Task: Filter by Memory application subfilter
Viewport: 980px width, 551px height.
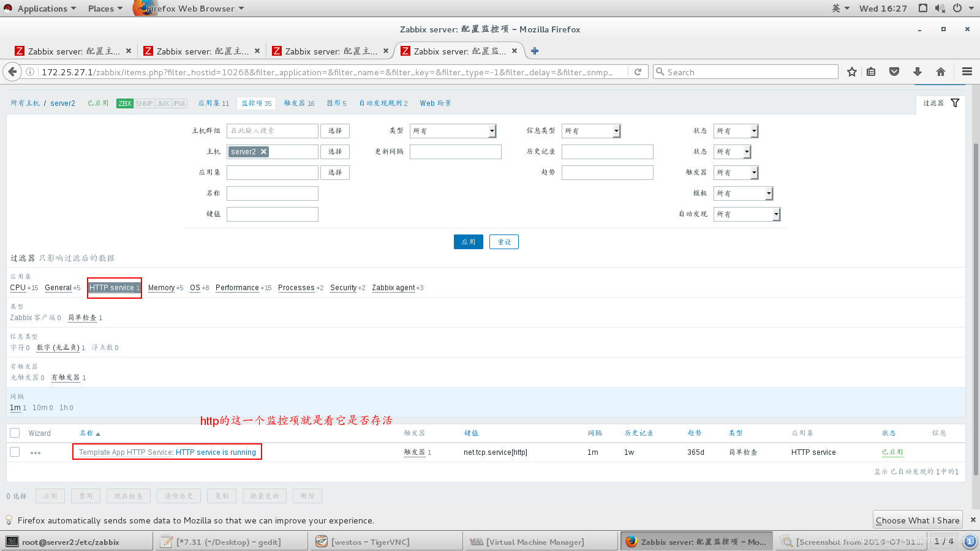Action: pyautogui.click(x=161, y=288)
